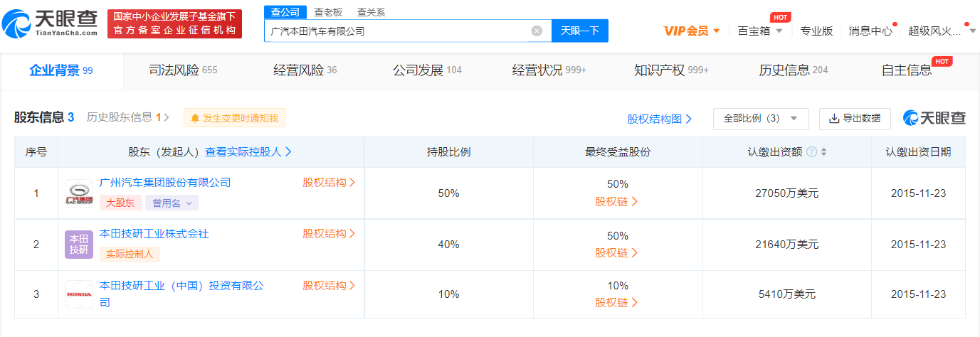Click the 5410万美元 cell
This screenshot has height=337, width=980.
pos(786,294)
